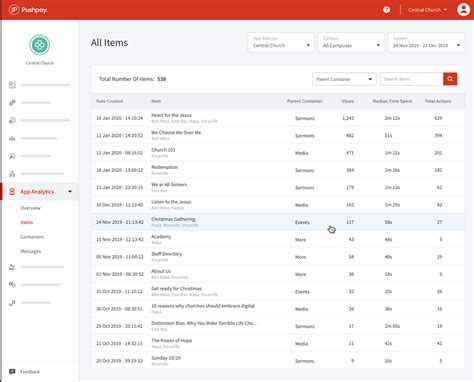This screenshot has height=382, width=474.
Task: Open the user profile avatar icon
Action: 463,10
